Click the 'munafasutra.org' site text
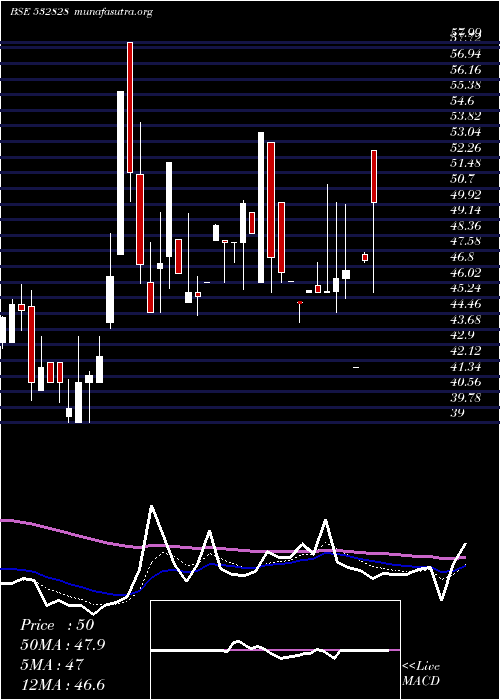This screenshot has height=700, width=500. pos(112,12)
